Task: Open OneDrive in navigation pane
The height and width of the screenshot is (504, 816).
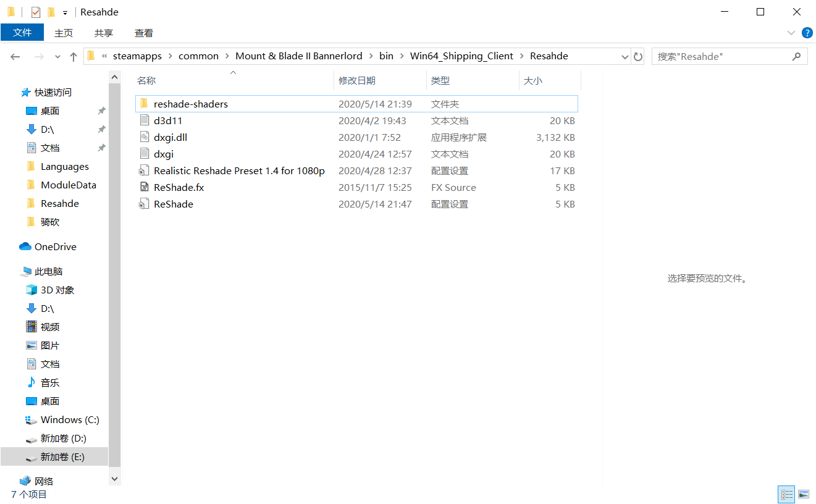Action: 56,246
